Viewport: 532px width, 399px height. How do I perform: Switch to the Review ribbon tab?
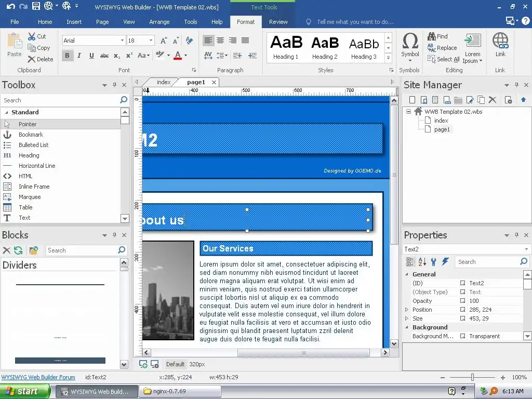tap(278, 22)
